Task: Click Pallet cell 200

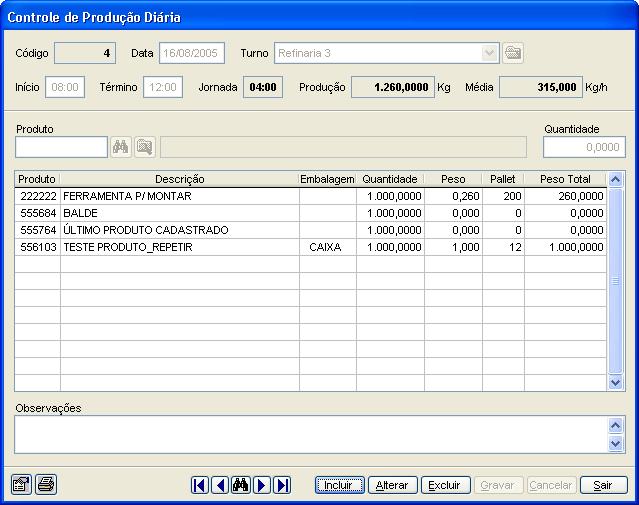Action: tap(503, 196)
